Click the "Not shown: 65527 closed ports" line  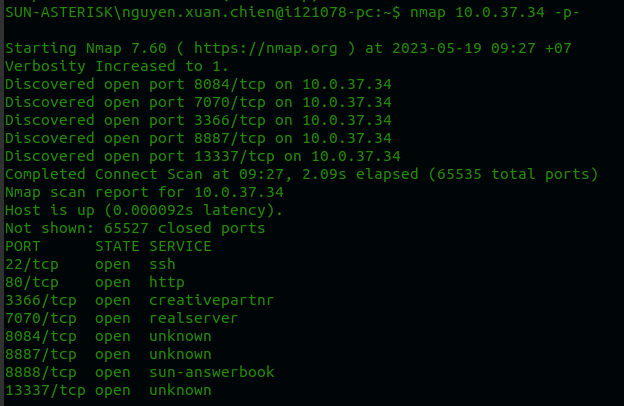135,228
